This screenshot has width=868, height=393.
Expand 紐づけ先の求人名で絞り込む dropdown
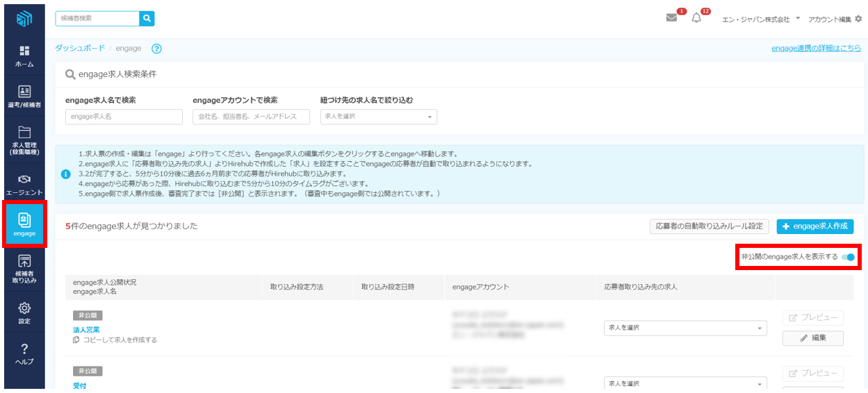(x=379, y=117)
